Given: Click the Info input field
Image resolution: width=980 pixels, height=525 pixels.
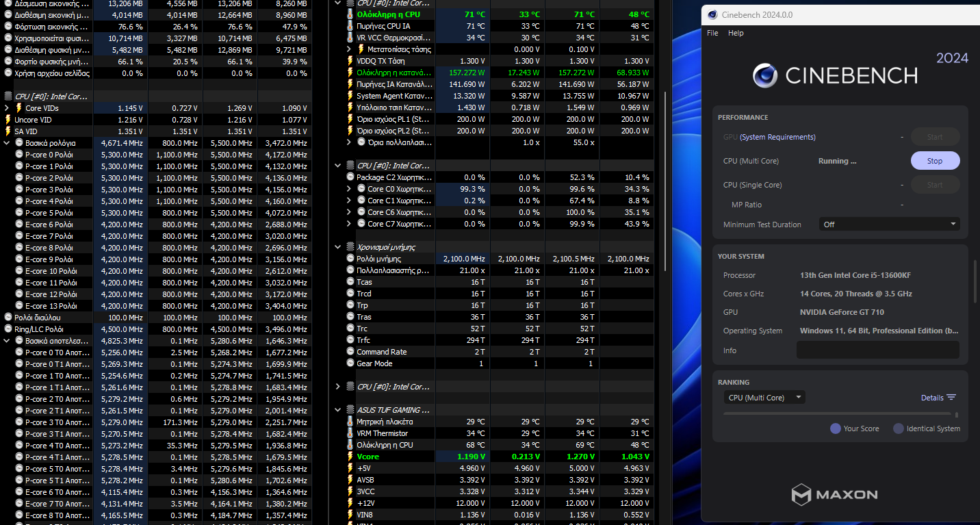Looking at the screenshot, I should (x=877, y=350).
